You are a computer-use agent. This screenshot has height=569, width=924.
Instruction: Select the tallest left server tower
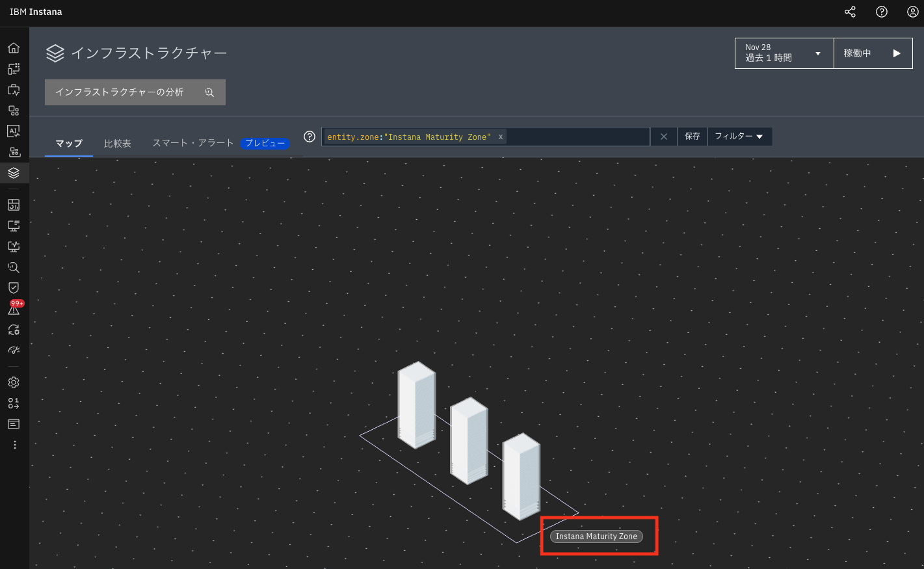coord(417,405)
